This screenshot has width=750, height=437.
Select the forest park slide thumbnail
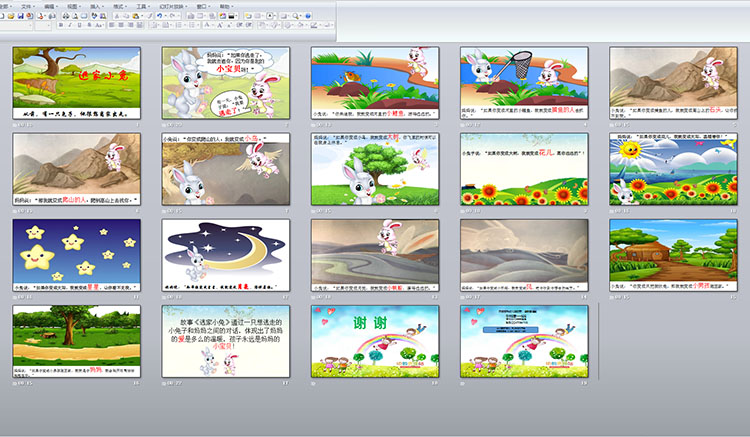(77, 341)
